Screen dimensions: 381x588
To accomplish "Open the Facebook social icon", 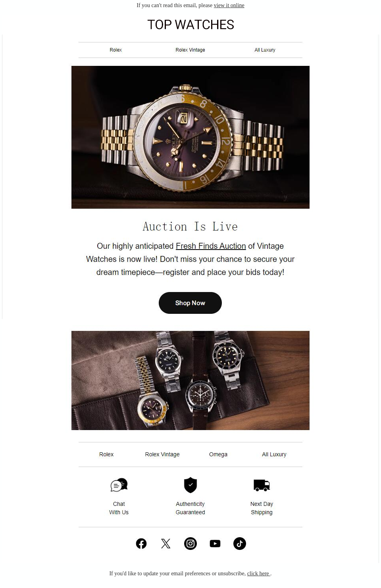I will pos(141,544).
